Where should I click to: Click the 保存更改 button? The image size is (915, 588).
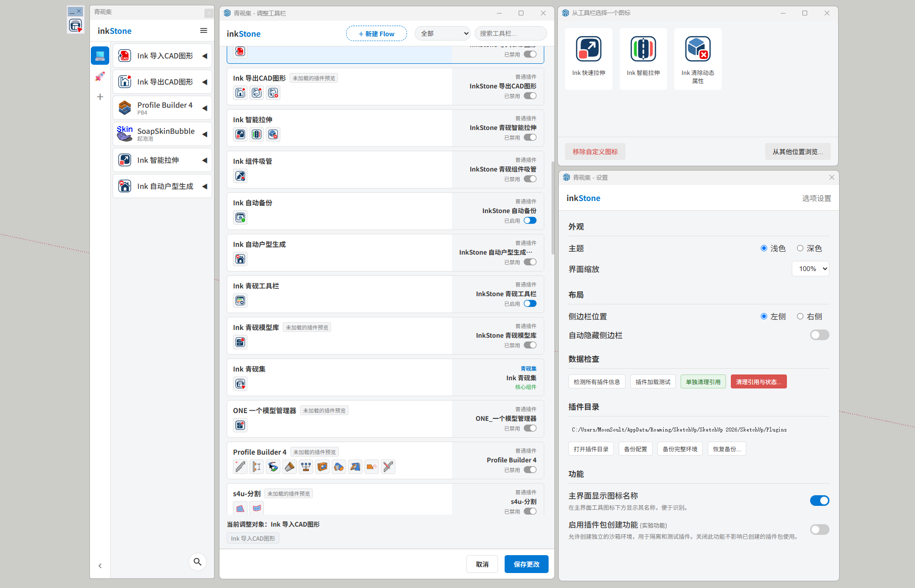tap(526, 564)
